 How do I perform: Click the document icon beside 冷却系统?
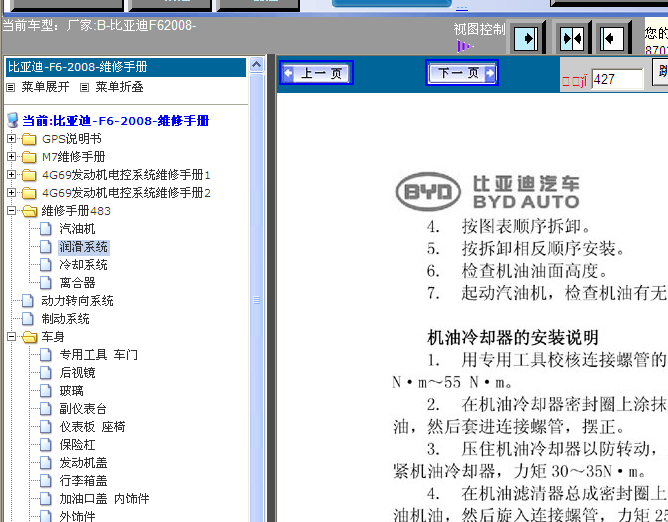point(46,265)
